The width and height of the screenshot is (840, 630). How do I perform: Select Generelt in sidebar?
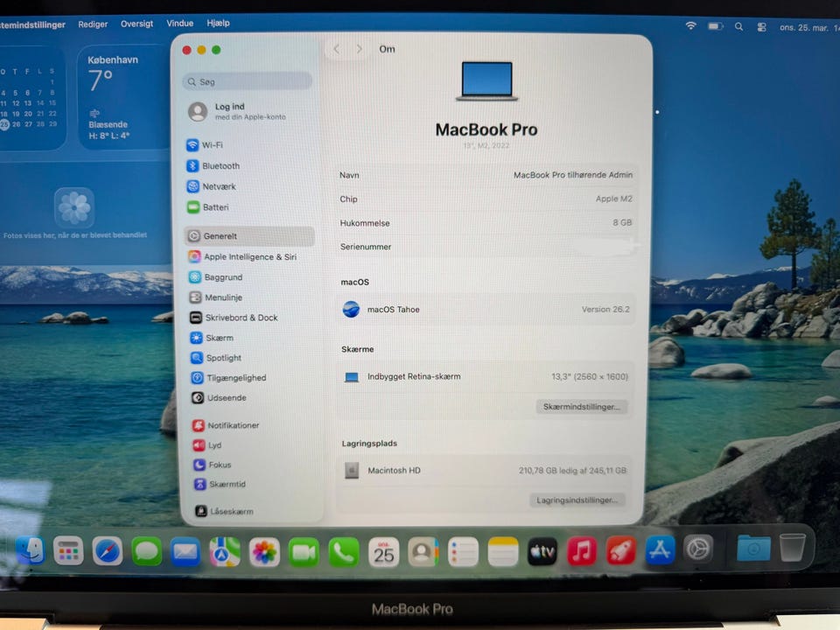click(x=249, y=236)
